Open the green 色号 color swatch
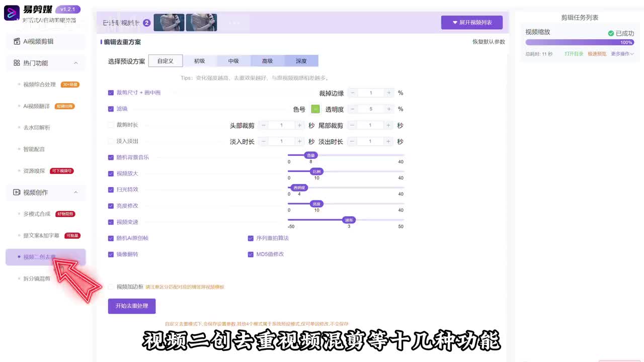The image size is (644, 362). pyautogui.click(x=315, y=109)
